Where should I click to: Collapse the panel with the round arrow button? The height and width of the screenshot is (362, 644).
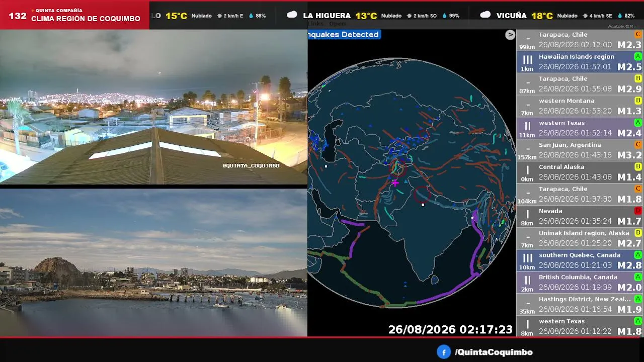pyautogui.click(x=510, y=35)
